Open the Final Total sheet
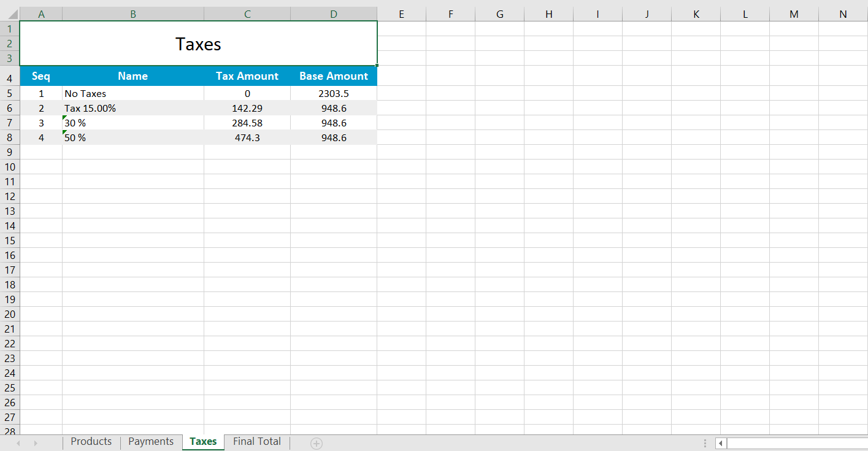Image resolution: width=868 pixels, height=451 pixels. coord(256,441)
